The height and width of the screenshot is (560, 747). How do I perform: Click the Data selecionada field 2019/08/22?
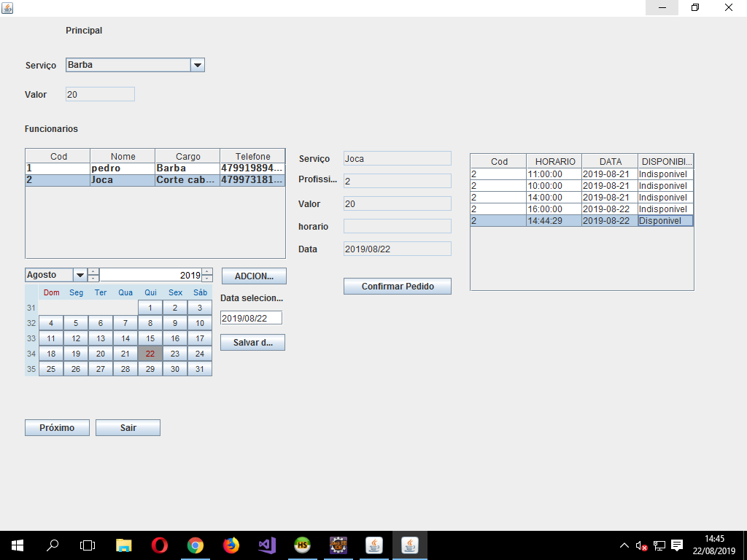point(251,318)
